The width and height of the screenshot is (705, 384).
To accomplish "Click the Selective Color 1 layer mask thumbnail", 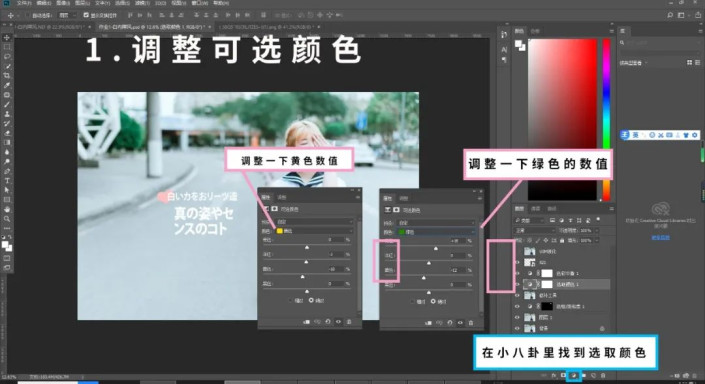I will point(547,284).
